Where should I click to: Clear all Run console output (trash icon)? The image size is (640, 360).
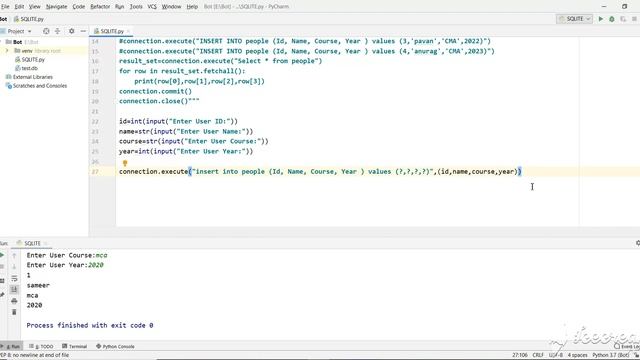click(14, 312)
